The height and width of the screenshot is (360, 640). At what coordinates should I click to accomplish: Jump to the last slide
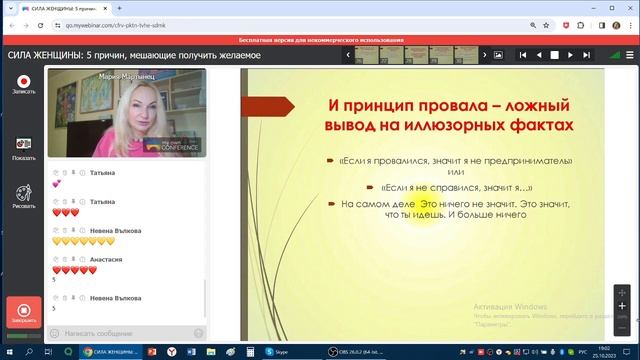pyautogui.click(x=587, y=55)
